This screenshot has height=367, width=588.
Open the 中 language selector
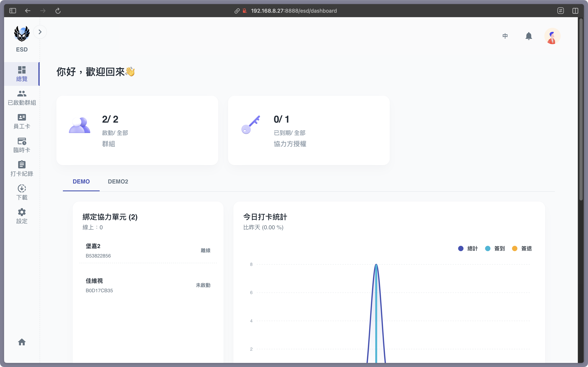pyautogui.click(x=505, y=36)
